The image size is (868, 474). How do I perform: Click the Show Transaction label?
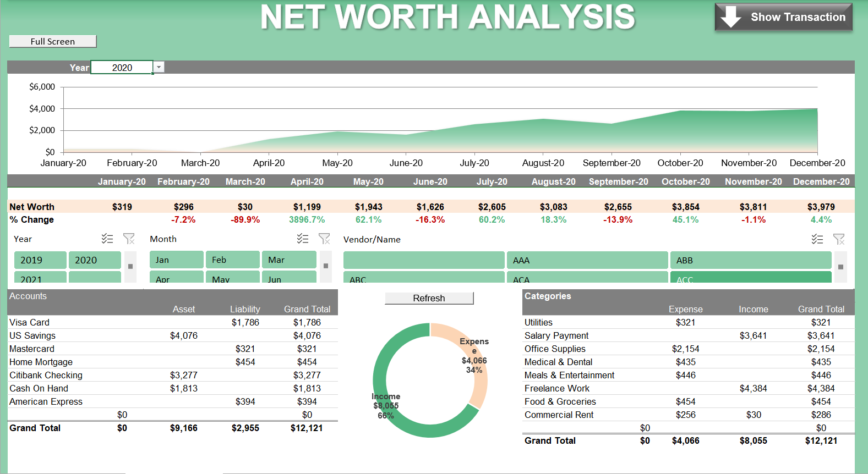point(798,17)
